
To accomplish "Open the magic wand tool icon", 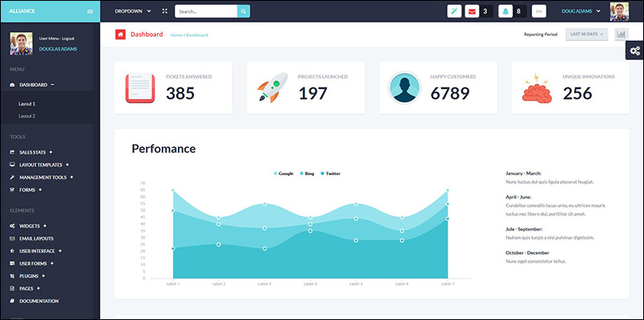I will point(454,11).
